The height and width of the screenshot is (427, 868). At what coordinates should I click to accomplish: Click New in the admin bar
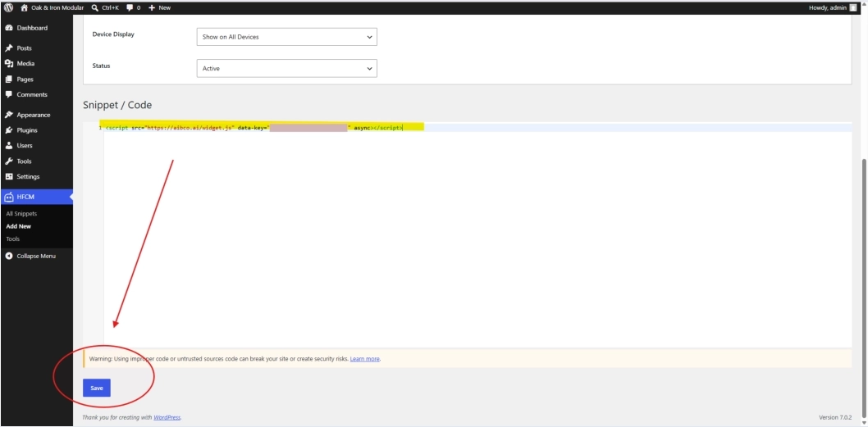(164, 7)
